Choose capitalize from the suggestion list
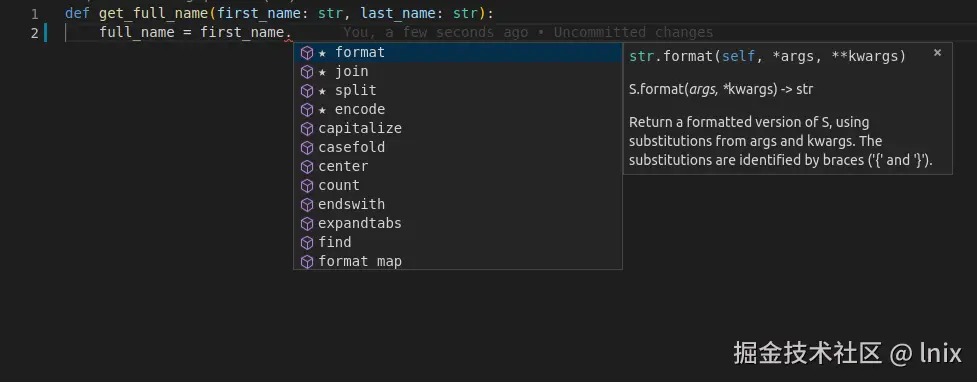 point(458,128)
